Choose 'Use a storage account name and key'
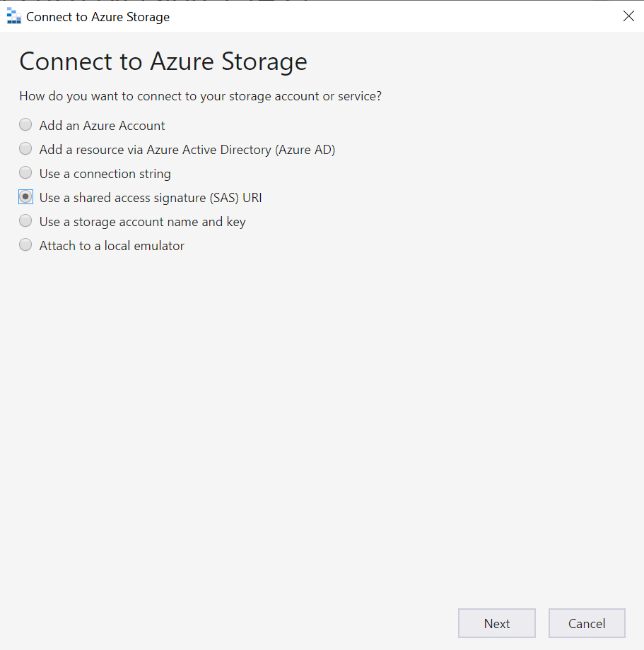The height and width of the screenshot is (650, 644). 25,220
